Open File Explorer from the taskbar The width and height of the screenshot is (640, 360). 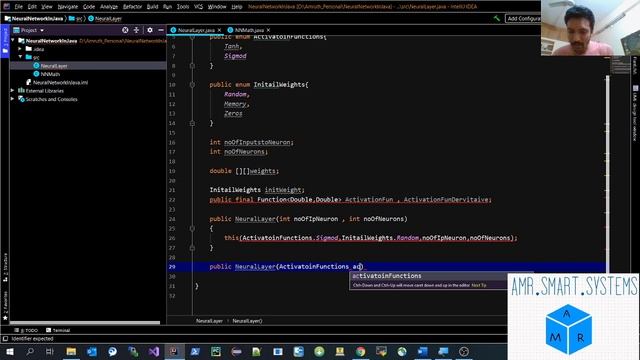[x=71, y=351]
